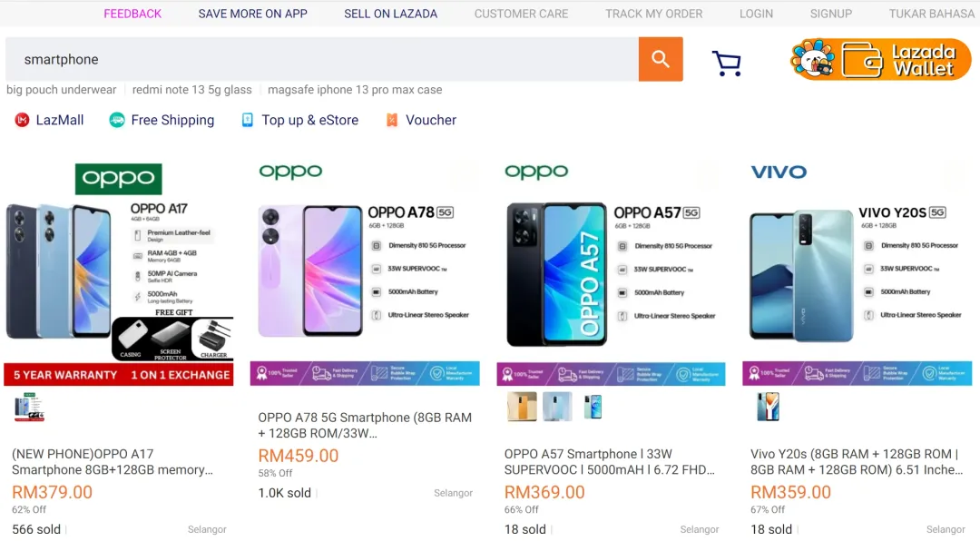Select the redmi note 13 5g glass suggestion

tap(191, 90)
